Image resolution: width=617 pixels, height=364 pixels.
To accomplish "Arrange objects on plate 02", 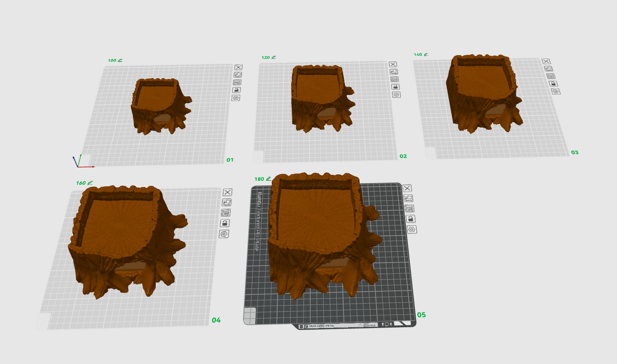I will 394,79.
